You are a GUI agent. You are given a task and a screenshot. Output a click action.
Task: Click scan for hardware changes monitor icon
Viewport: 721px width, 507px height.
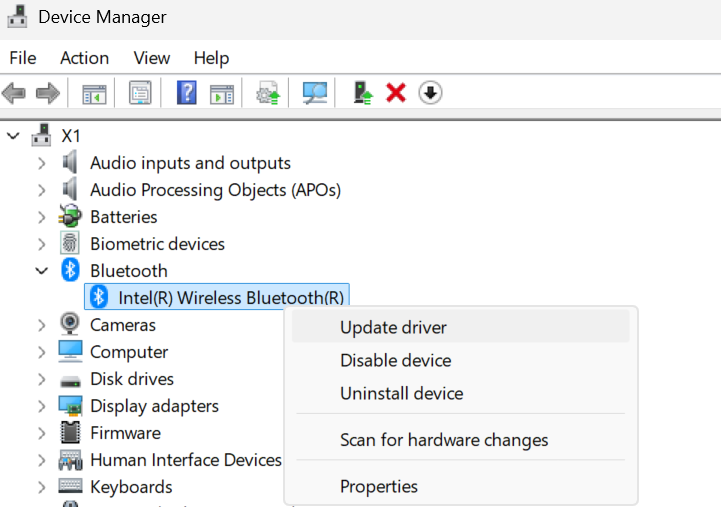point(315,93)
